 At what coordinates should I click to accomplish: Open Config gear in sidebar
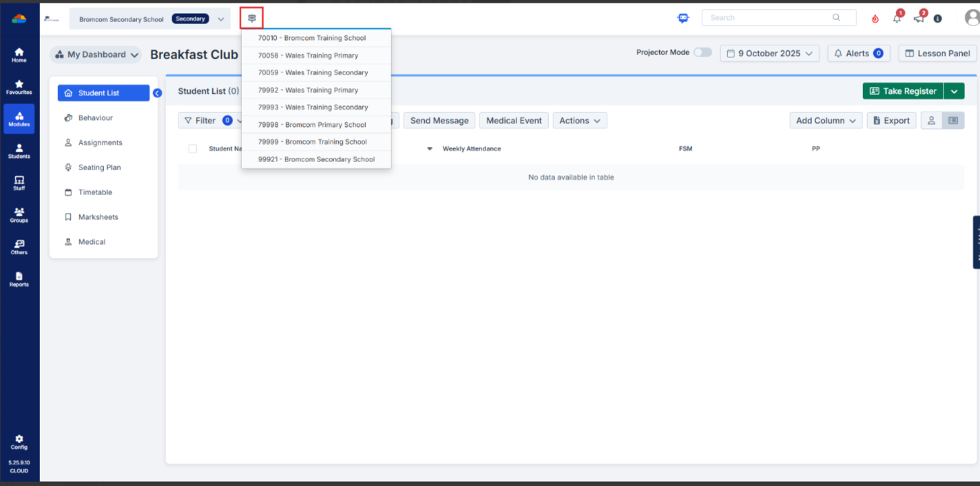point(19,442)
